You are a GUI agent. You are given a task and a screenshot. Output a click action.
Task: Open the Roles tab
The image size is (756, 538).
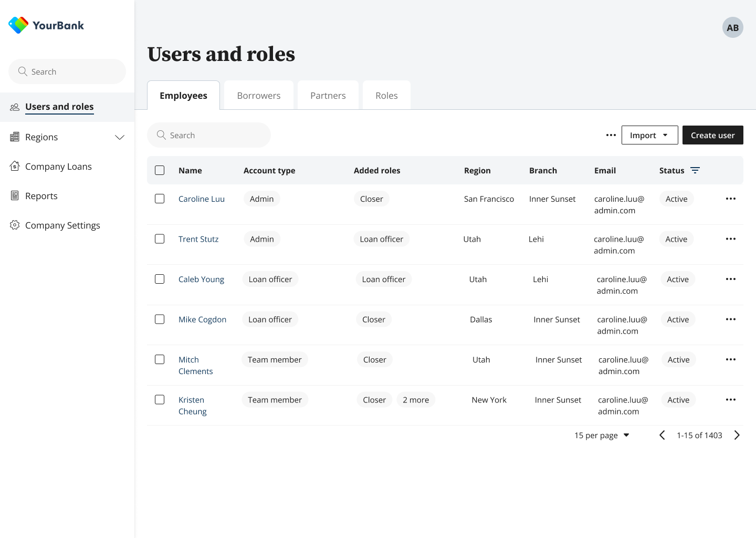[386, 95]
